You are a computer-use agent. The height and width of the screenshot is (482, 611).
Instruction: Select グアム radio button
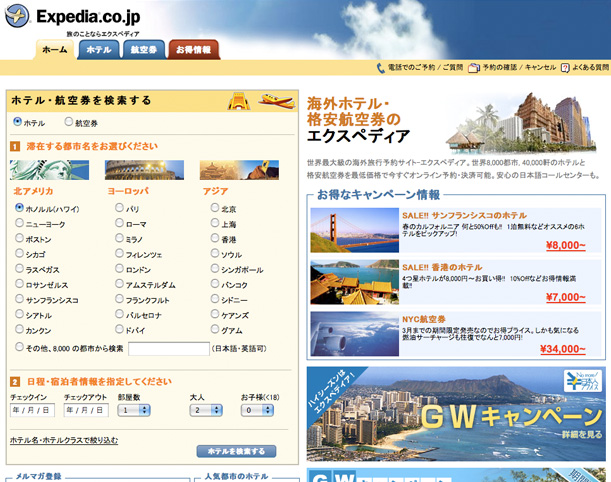pos(215,329)
